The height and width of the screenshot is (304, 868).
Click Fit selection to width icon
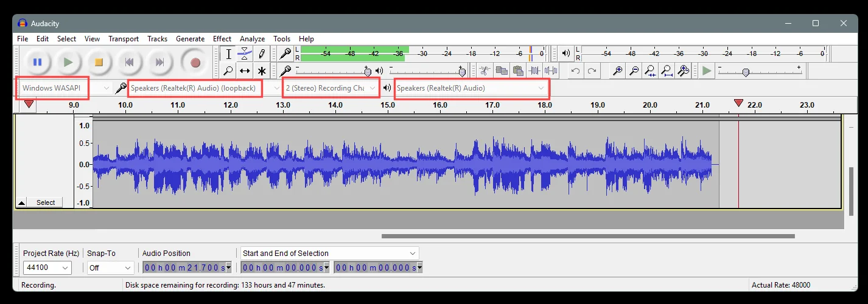coord(650,71)
